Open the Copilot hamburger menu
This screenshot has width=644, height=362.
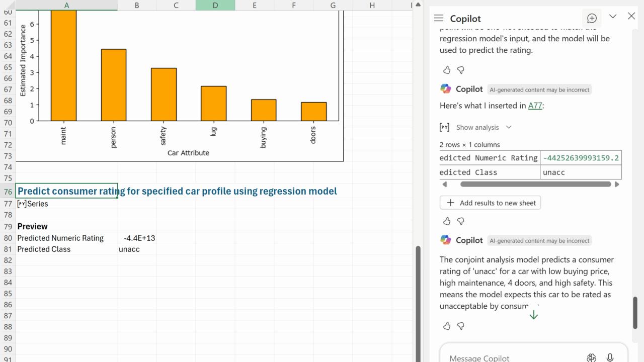point(438,18)
